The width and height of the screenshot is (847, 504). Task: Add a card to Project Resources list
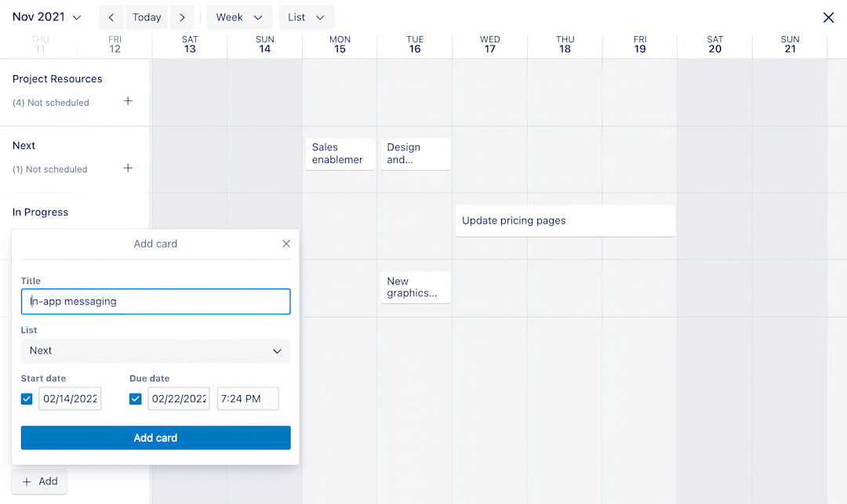click(x=128, y=101)
